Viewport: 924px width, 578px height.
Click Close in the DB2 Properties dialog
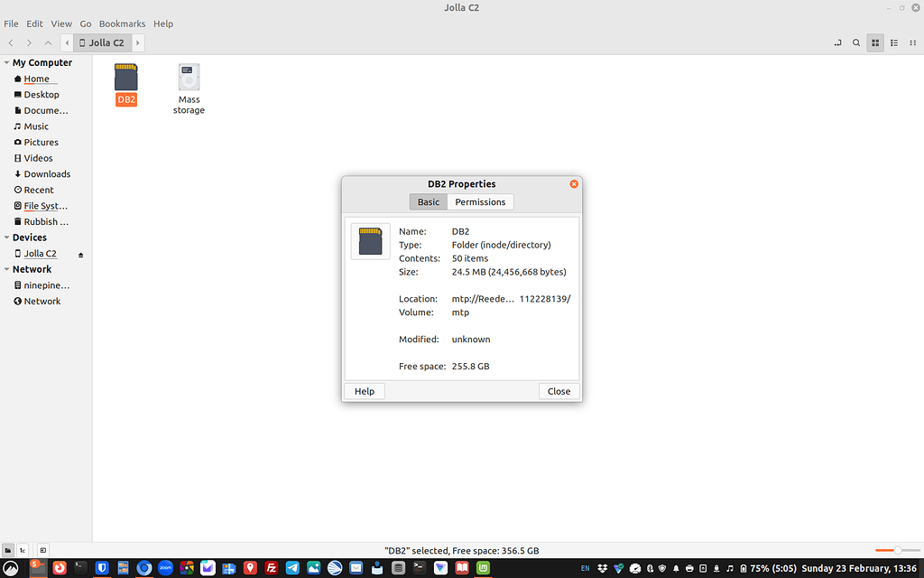click(x=559, y=390)
